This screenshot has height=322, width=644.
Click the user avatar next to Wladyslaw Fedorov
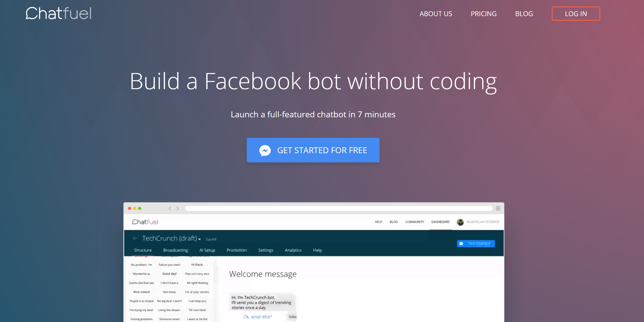(x=460, y=222)
